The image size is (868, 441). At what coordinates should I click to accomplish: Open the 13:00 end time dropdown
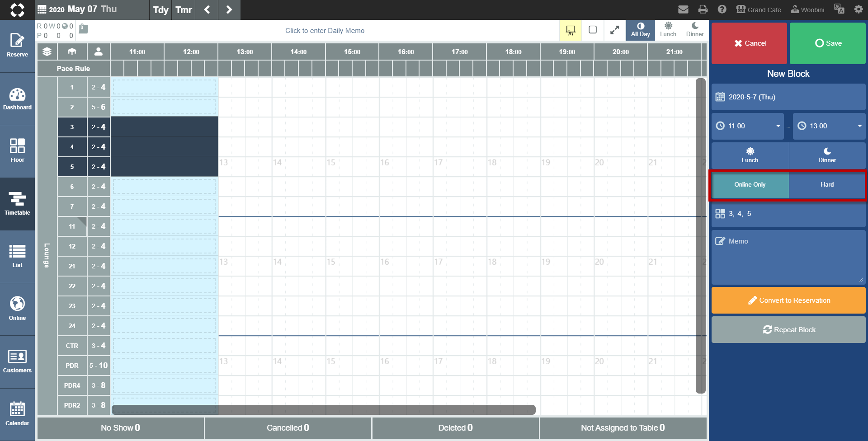(829, 126)
